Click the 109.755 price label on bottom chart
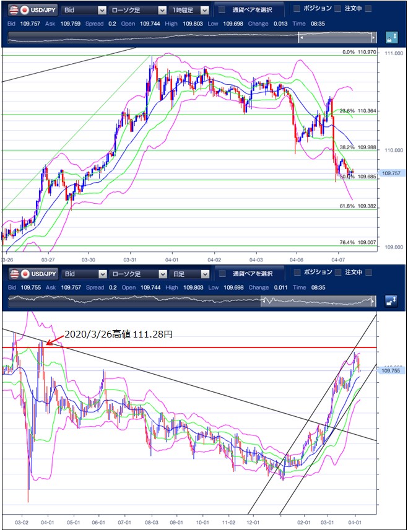 click(x=393, y=371)
